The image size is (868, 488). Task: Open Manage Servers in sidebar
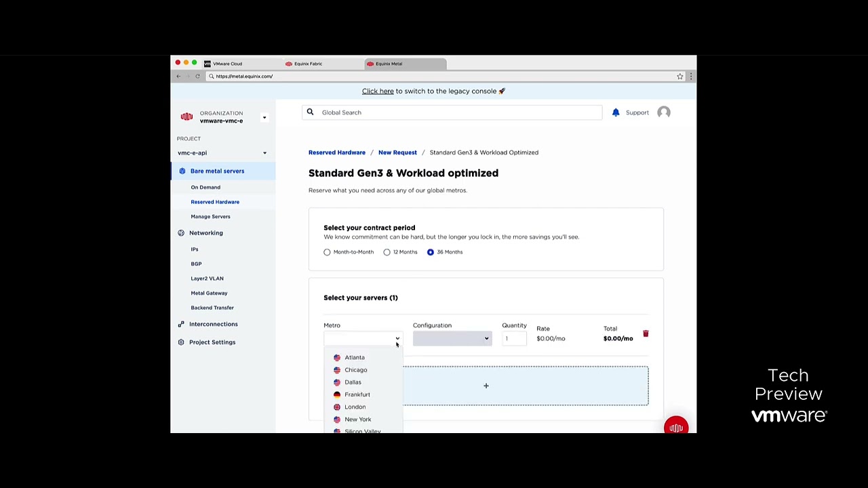click(x=210, y=217)
